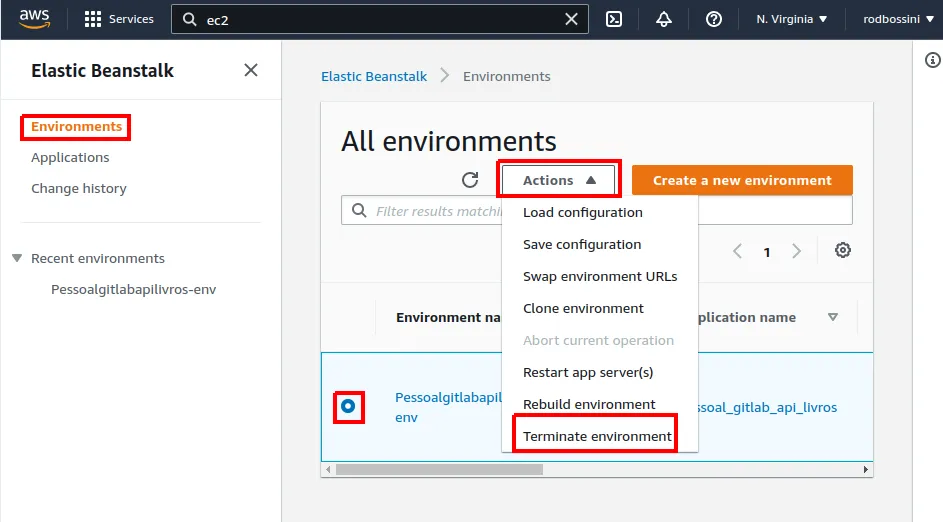Image resolution: width=943 pixels, height=522 pixels.
Task: Select Terminate environment
Action: (597, 436)
